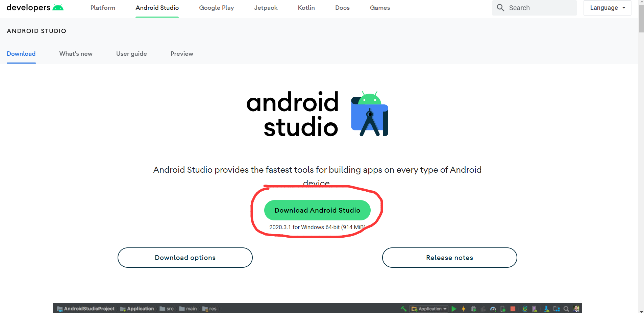The image size is (644, 313).
Task: Select the Android Studio tab in top navigation
Action: [x=157, y=8]
